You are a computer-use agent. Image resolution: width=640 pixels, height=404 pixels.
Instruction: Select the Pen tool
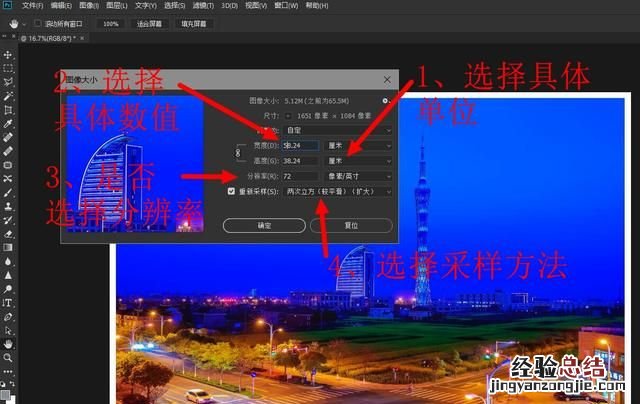coord(8,317)
